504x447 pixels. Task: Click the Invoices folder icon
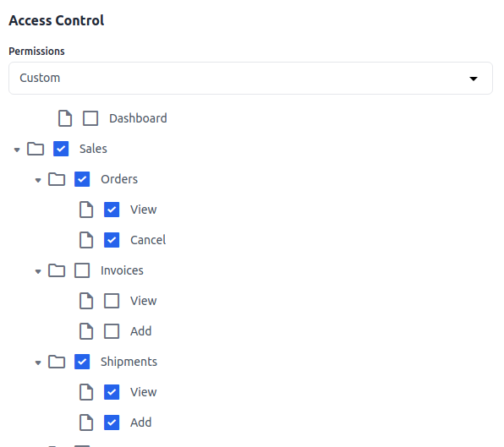coord(57,270)
